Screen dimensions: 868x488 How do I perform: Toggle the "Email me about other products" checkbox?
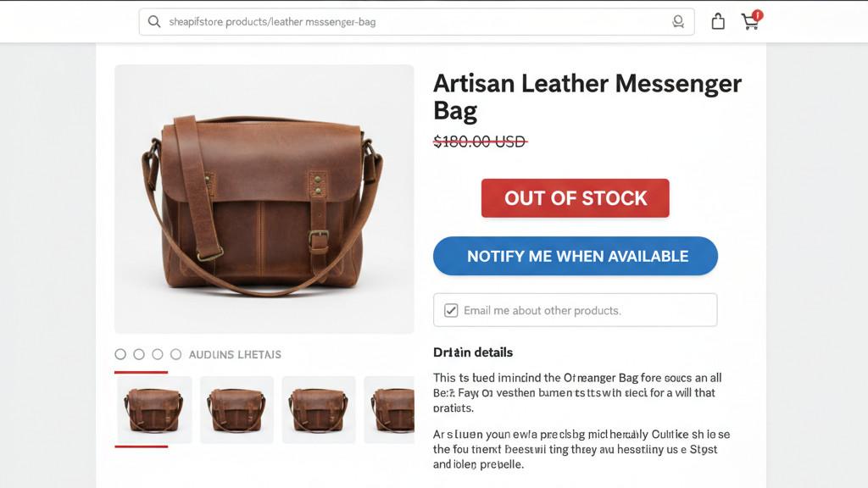pyautogui.click(x=451, y=310)
